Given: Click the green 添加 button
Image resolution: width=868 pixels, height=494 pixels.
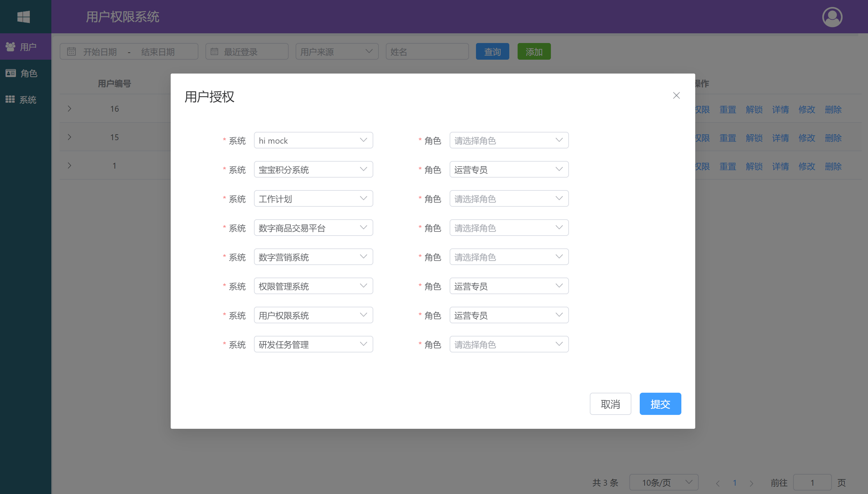Looking at the screenshot, I should 534,51.
